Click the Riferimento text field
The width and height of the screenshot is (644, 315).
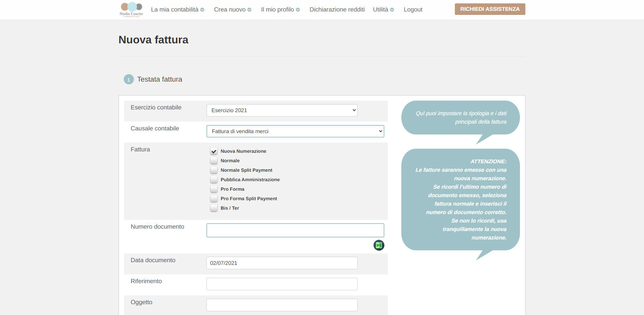tap(282, 284)
